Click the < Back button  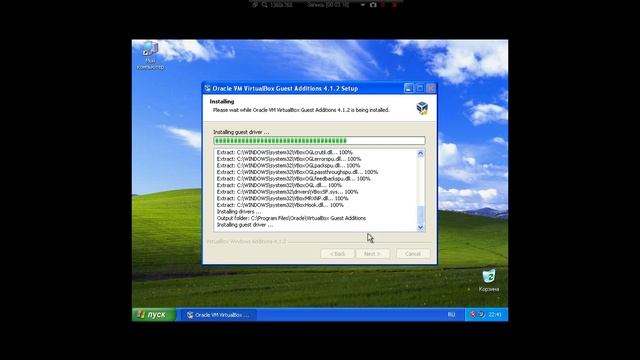tap(337, 253)
